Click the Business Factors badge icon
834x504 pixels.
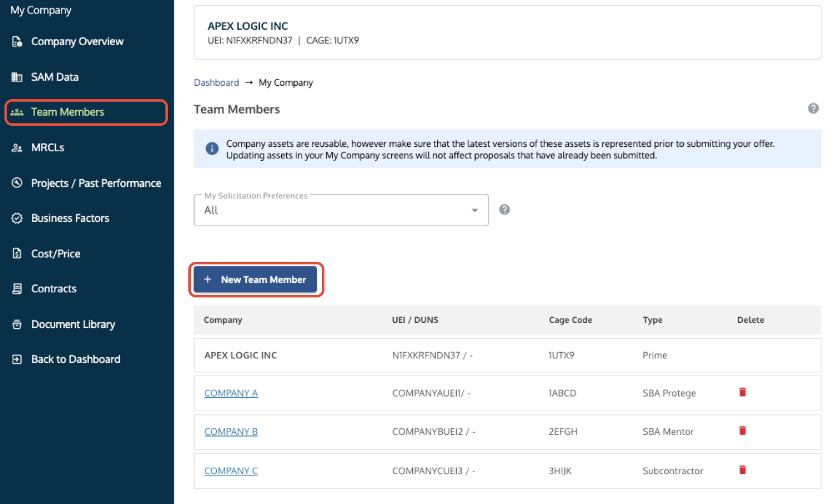point(17,218)
